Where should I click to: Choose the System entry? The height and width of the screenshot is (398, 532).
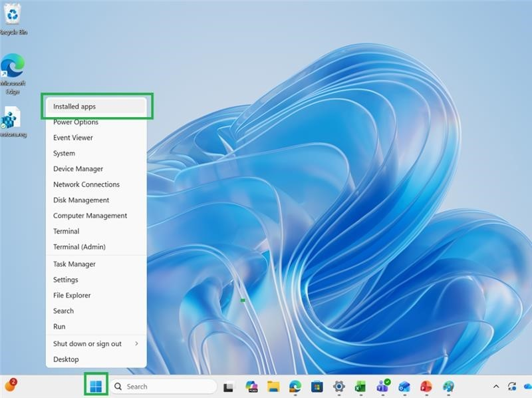click(96, 153)
